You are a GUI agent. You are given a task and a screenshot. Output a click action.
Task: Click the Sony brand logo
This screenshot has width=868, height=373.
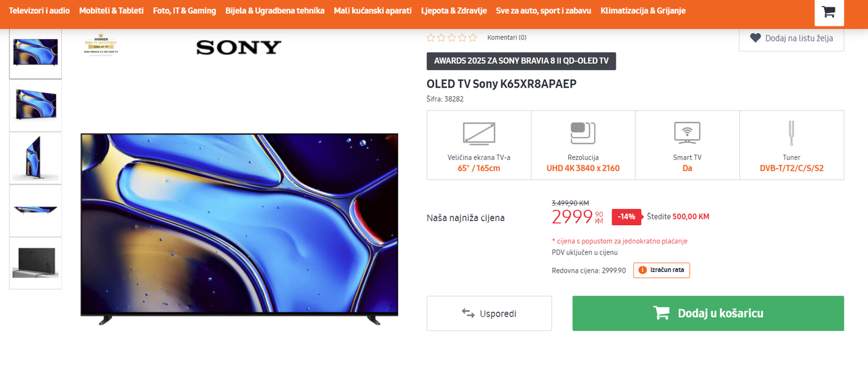coord(239,47)
